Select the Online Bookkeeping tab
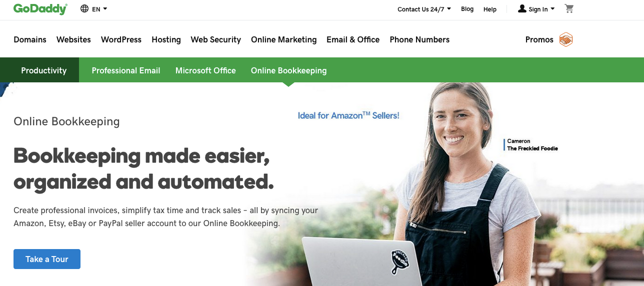Viewport: 644px width, 286px height. [x=288, y=70]
